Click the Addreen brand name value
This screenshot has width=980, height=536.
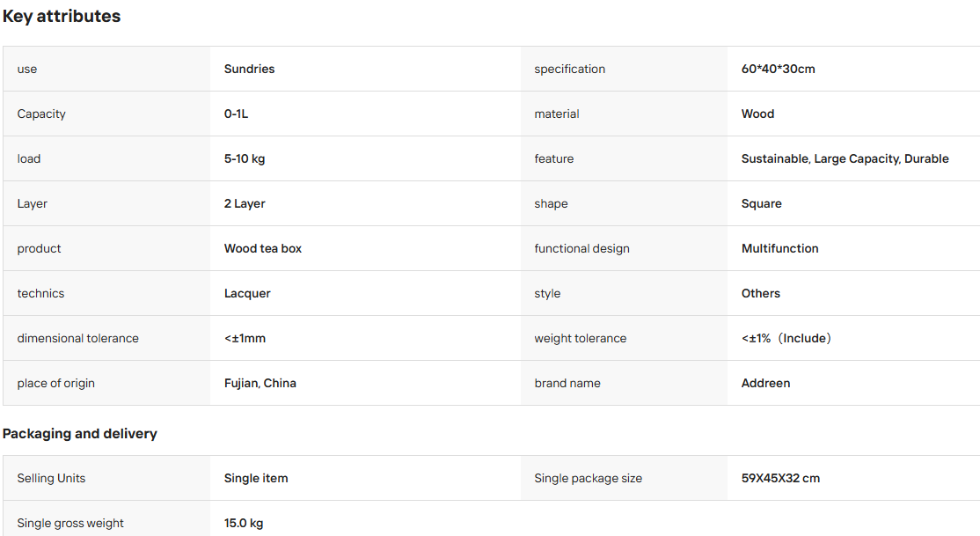pos(765,384)
